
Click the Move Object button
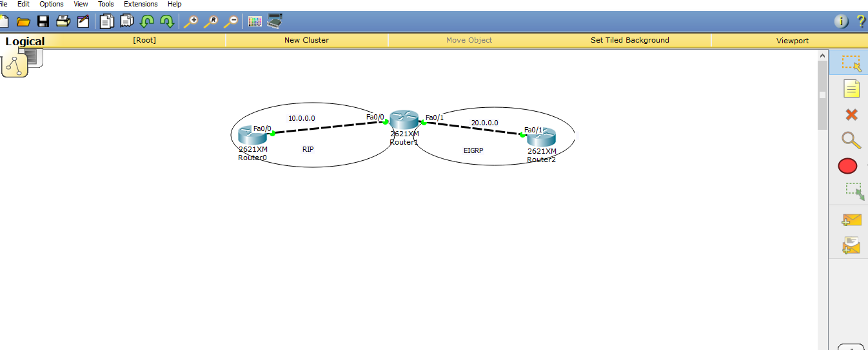click(x=469, y=40)
